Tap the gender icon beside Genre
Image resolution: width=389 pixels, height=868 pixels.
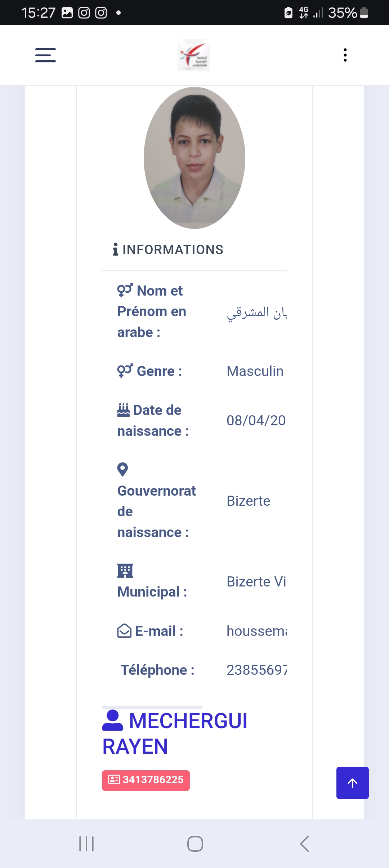[125, 371]
